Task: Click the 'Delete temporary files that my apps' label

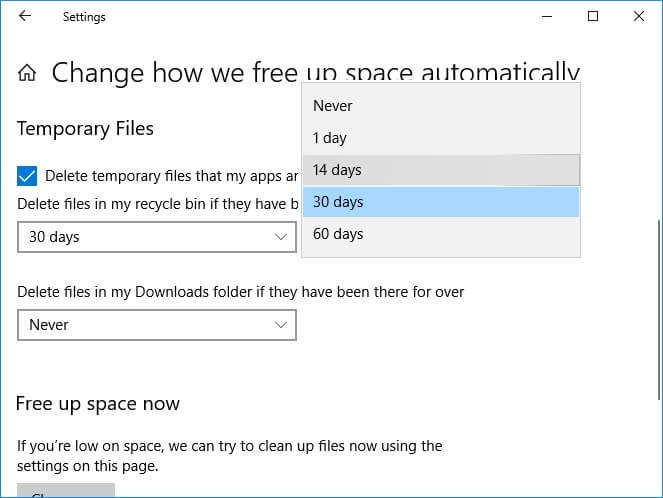Action: click(171, 176)
